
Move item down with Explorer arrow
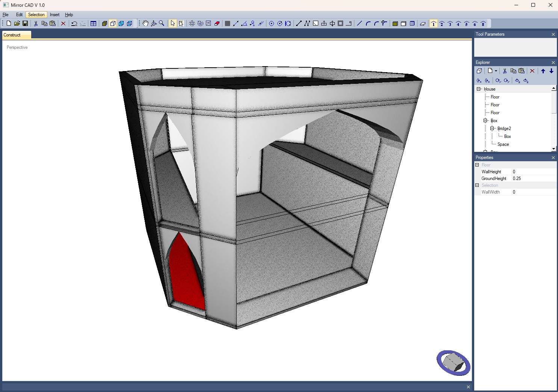pyautogui.click(x=551, y=71)
